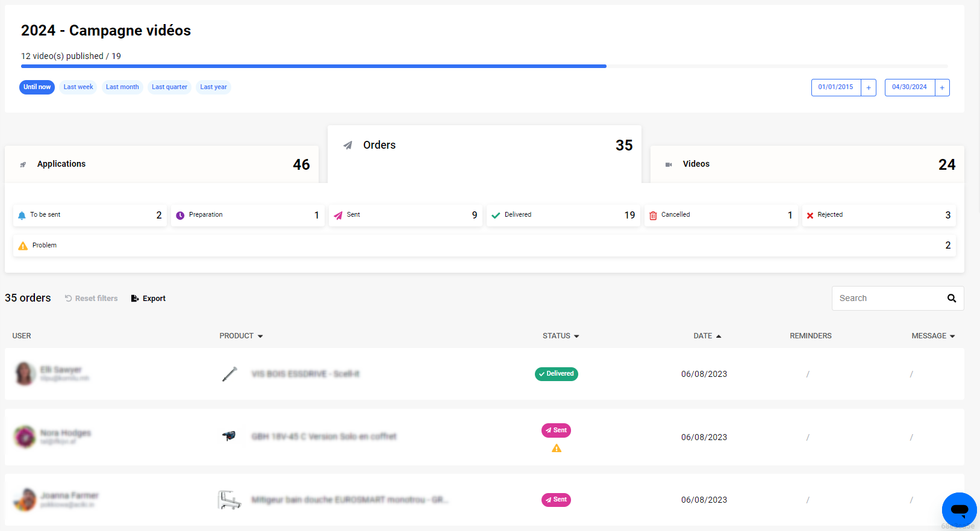Viewport: 980px width, 531px height.
Task: Click the Rejected red cross icon
Action: pos(810,216)
